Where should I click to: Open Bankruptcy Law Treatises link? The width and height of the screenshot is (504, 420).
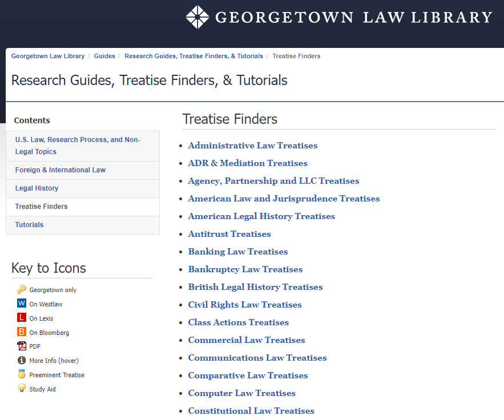(245, 269)
